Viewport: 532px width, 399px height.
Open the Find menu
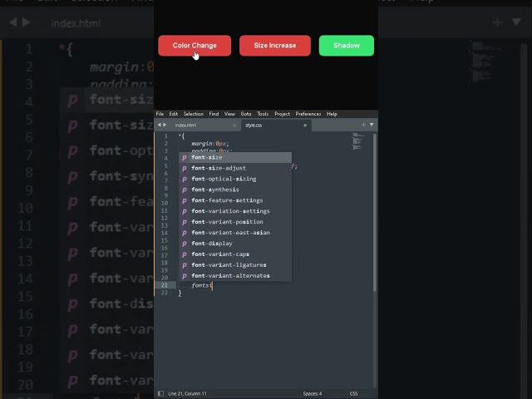(x=214, y=114)
